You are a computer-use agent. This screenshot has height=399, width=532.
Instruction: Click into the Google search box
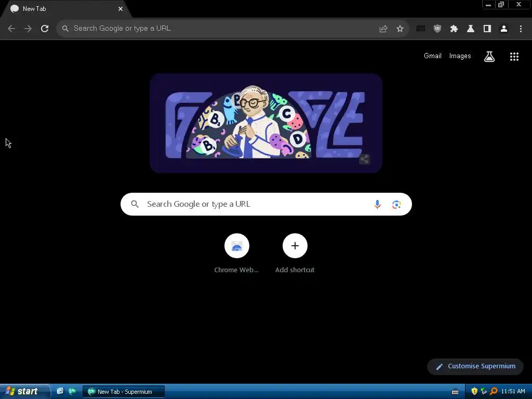(266, 204)
